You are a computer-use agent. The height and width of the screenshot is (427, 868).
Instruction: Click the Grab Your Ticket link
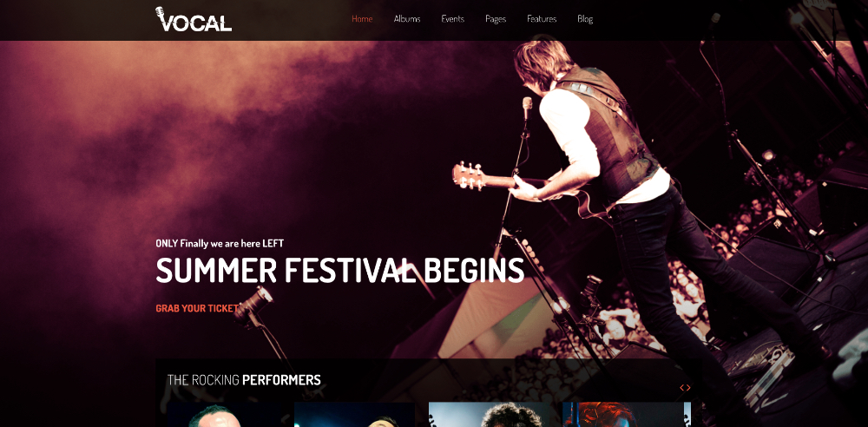coord(197,308)
